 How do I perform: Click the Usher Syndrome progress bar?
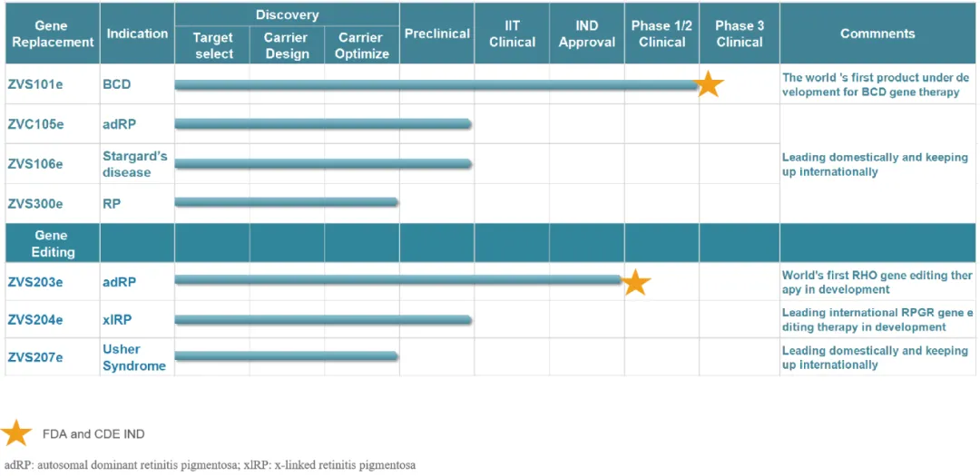click(x=286, y=356)
